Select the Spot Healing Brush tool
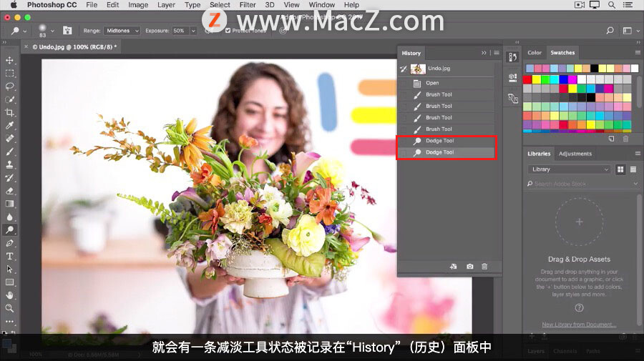The width and height of the screenshot is (644, 361). 9,139
